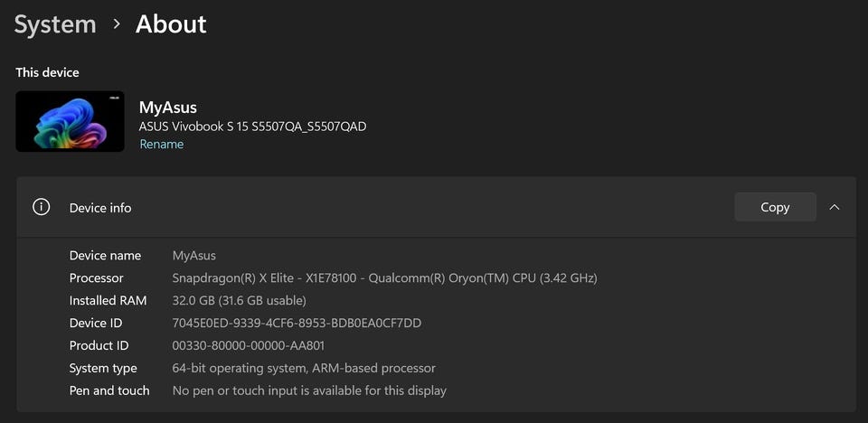Click the Snapdragon X Elite processor value
This screenshot has height=423, width=868.
click(384, 278)
